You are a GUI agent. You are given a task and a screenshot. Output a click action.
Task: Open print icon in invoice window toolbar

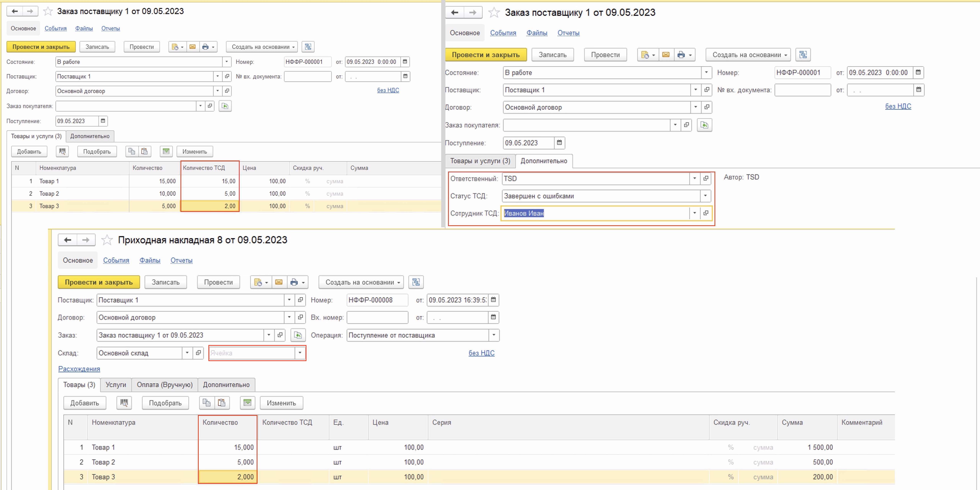297,282
